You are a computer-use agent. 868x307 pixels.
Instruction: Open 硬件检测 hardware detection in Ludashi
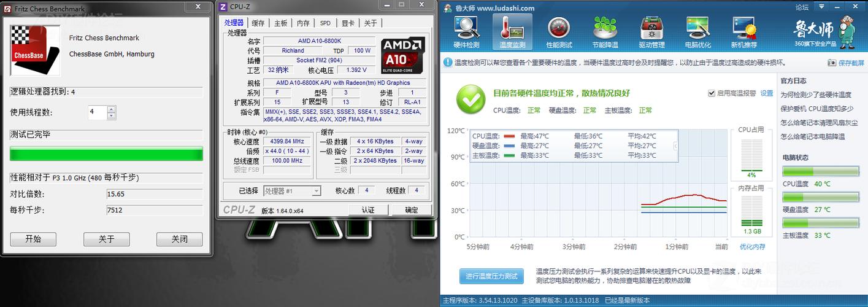(x=466, y=32)
